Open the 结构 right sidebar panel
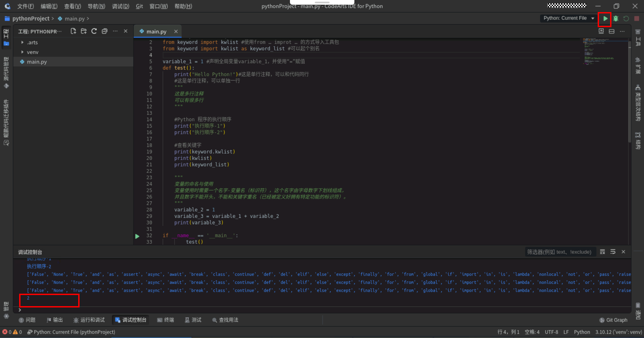Image resolution: width=644 pixels, height=338 pixels. coord(638,140)
